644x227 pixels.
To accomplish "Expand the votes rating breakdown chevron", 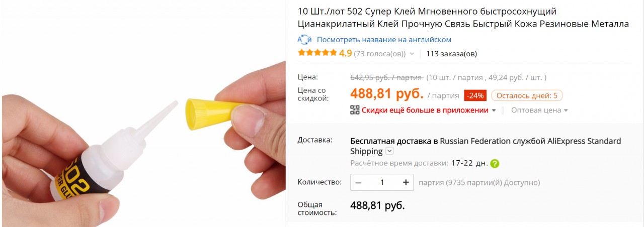I will tap(412, 54).
